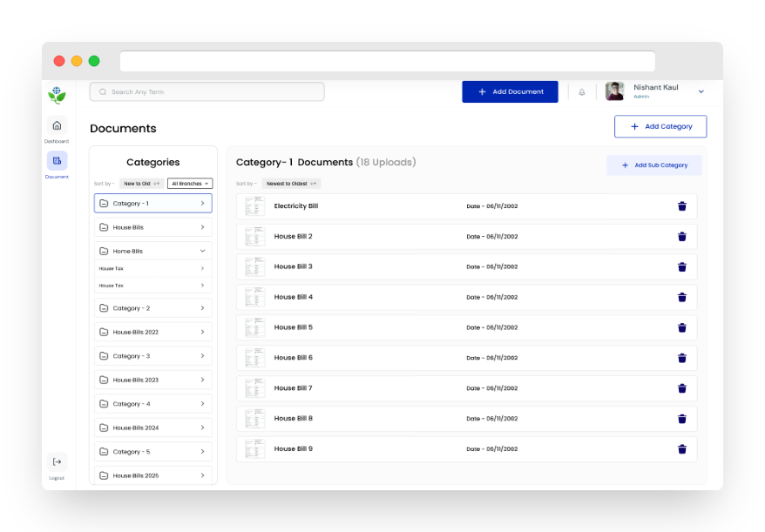Select Category - 1 in the categories list
765x532 pixels.
click(x=153, y=203)
